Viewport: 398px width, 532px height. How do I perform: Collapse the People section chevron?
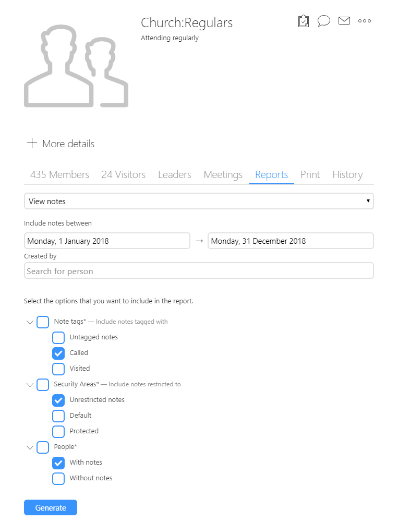click(30, 447)
